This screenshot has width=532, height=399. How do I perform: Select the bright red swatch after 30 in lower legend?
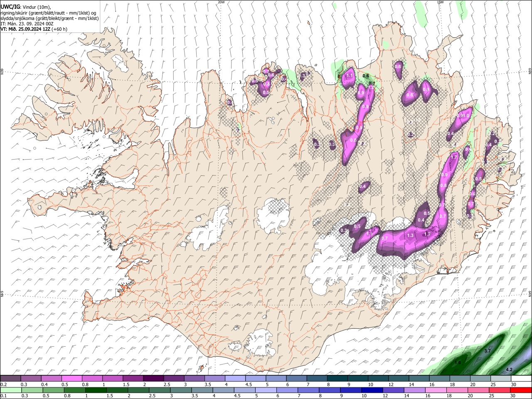click(521, 390)
